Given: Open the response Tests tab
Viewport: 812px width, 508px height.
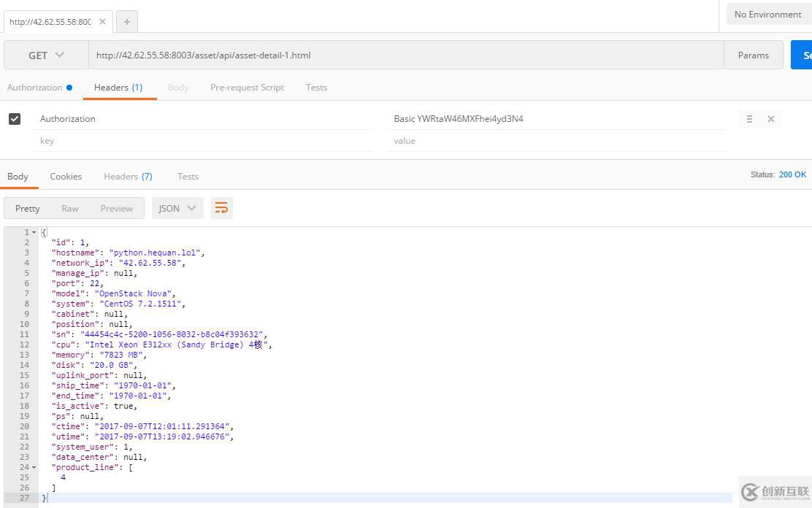Looking at the screenshot, I should tap(188, 177).
